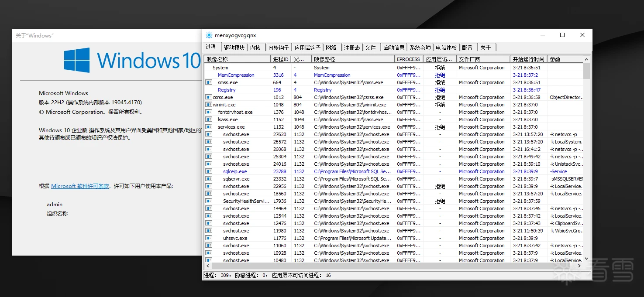Select the MemCompression process name
This screenshot has height=297, width=644.
point(236,75)
